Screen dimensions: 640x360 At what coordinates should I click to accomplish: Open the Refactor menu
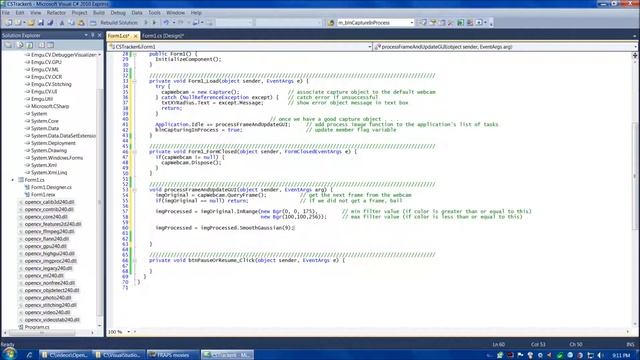pos(56,13)
